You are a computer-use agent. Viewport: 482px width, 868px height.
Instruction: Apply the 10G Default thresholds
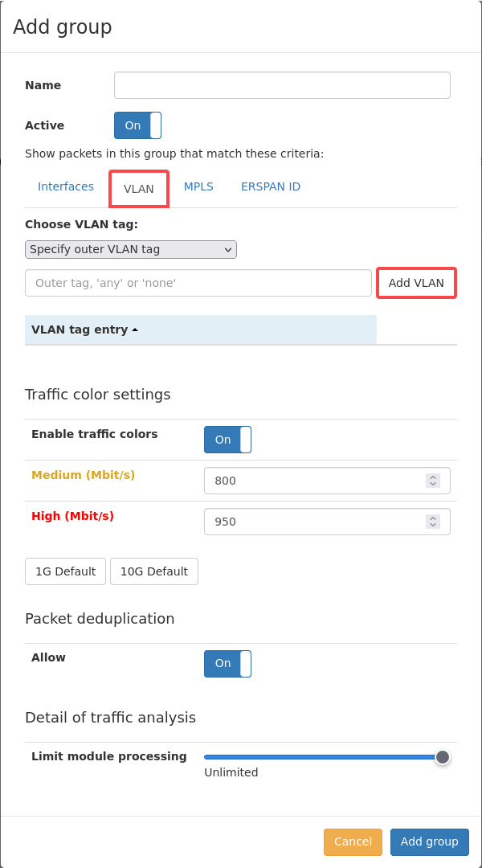(x=154, y=571)
